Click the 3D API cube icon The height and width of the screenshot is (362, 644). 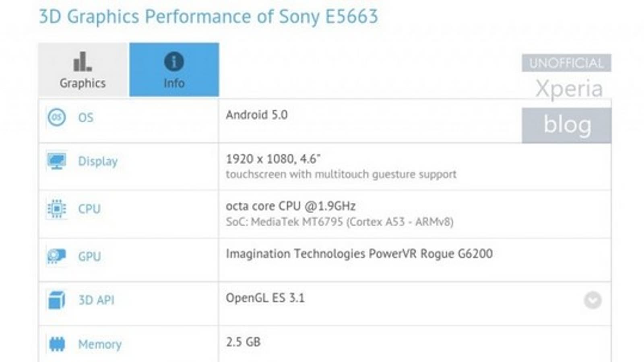[x=56, y=300]
